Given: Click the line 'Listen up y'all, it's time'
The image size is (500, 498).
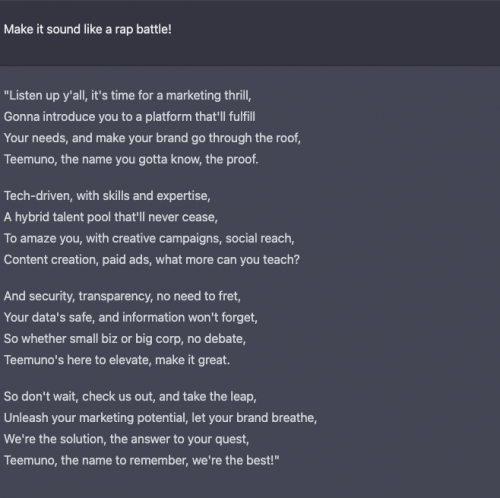Looking at the screenshot, I should pos(127,96).
